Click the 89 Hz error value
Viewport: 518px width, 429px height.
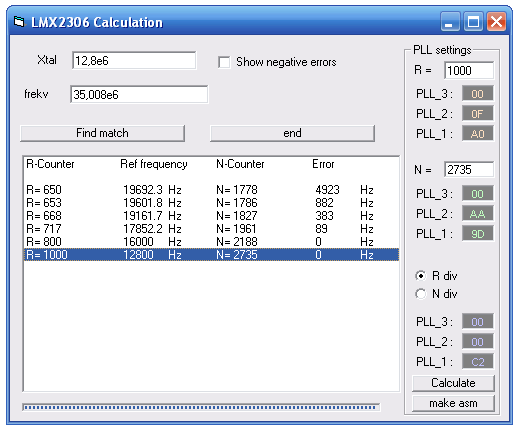click(344, 229)
